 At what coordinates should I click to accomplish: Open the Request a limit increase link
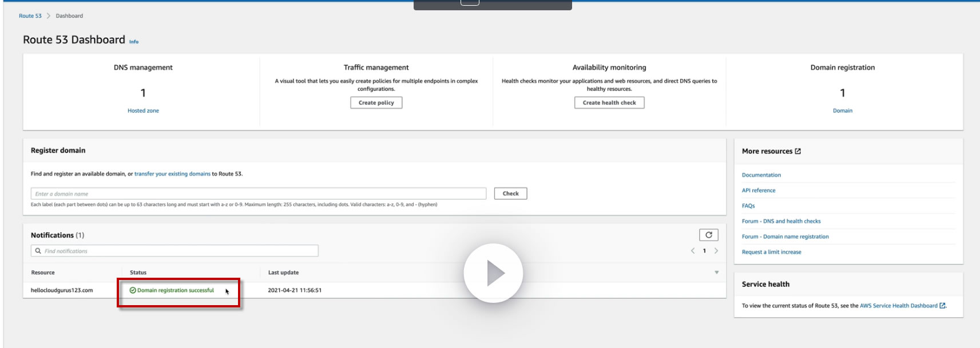click(x=771, y=252)
